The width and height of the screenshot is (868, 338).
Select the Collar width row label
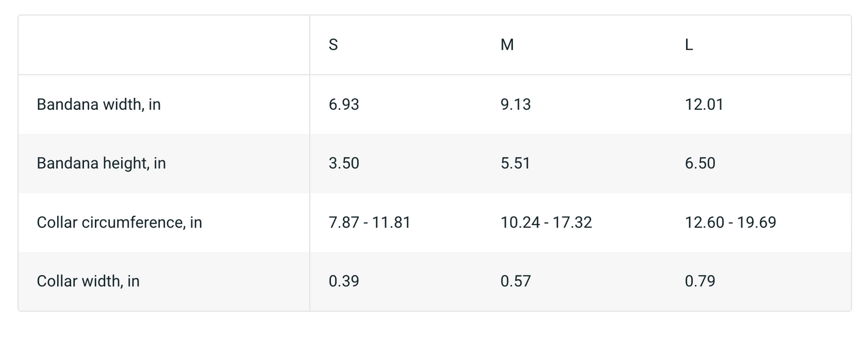click(x=88, y=281)
